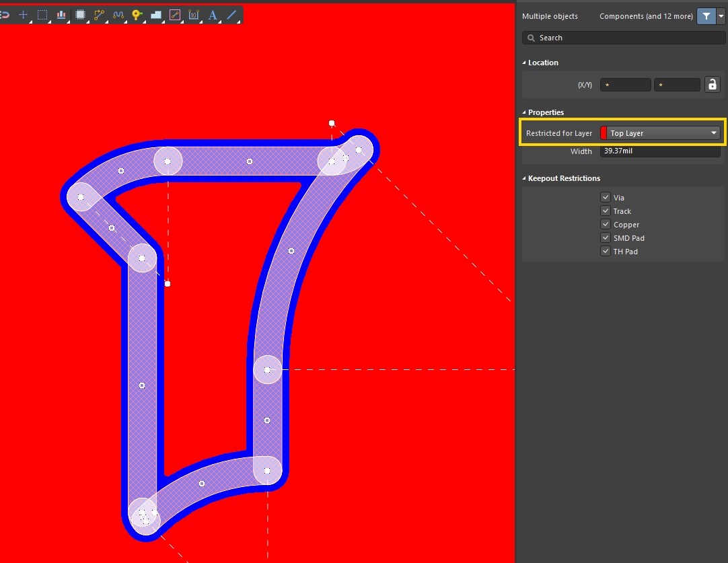This screenshot has width=728, height=563.
Task: Select the Place String text tool
Action: 213,14
